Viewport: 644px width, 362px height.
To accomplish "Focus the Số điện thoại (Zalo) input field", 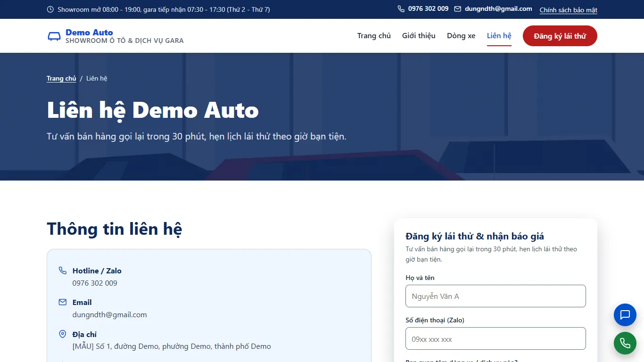I will pos(495,338).
